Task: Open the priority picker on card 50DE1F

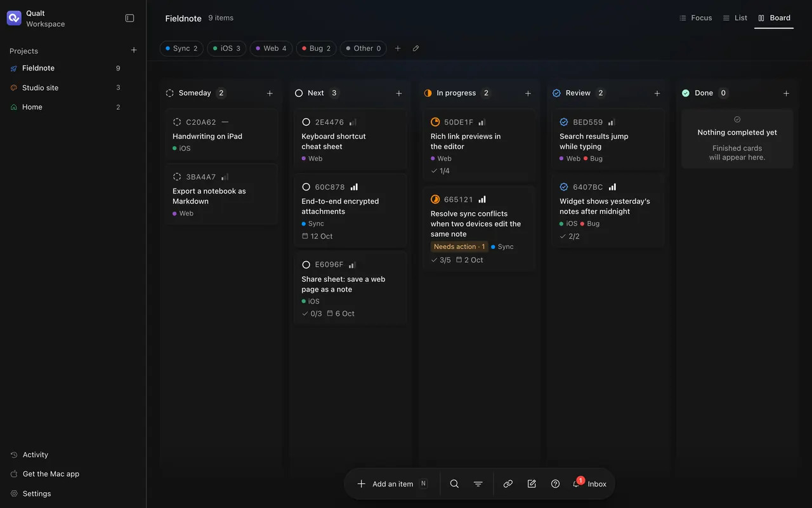Action: (481, 122)
